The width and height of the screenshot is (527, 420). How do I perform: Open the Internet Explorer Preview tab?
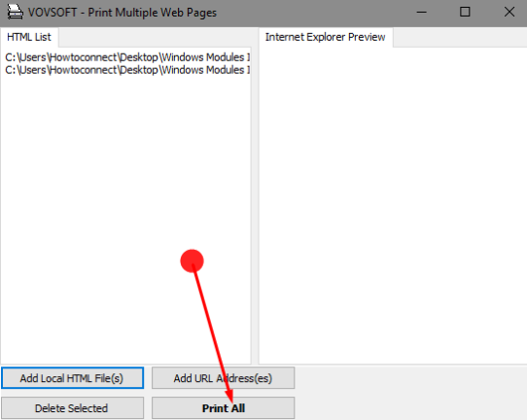[x=325, y=37]
